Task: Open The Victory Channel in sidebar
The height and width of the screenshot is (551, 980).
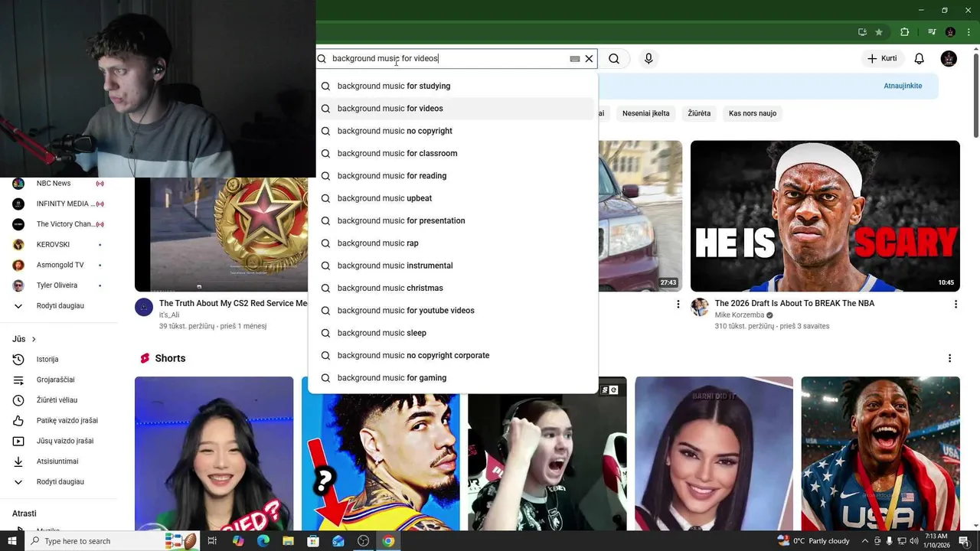Action: [58, 224]
